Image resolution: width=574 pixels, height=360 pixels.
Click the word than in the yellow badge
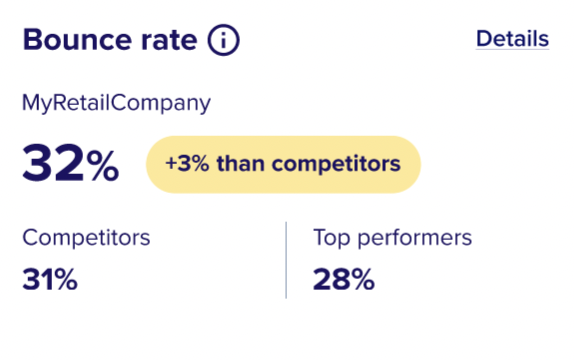241,163
